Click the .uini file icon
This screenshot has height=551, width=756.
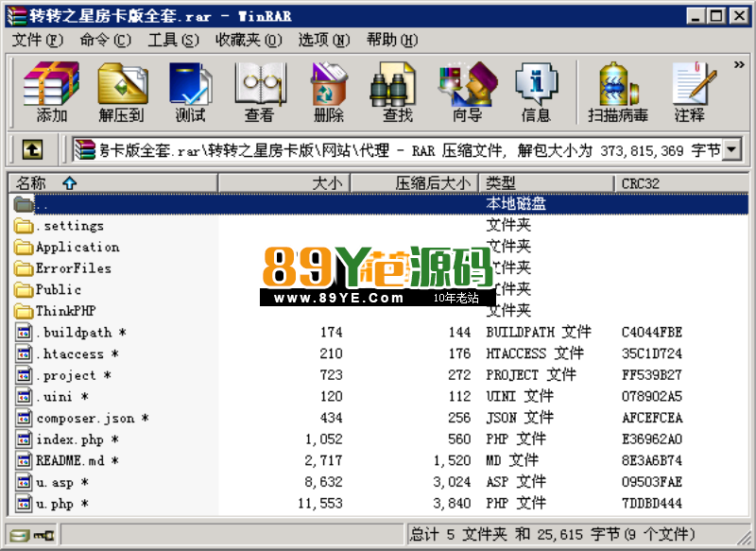[x=24, y=396]
